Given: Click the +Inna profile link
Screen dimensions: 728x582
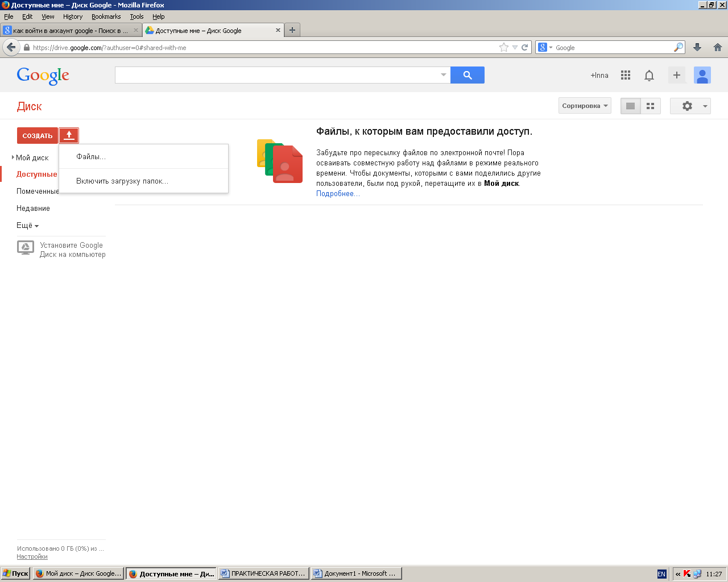Looking at the screenshot, I should (599, 75).
